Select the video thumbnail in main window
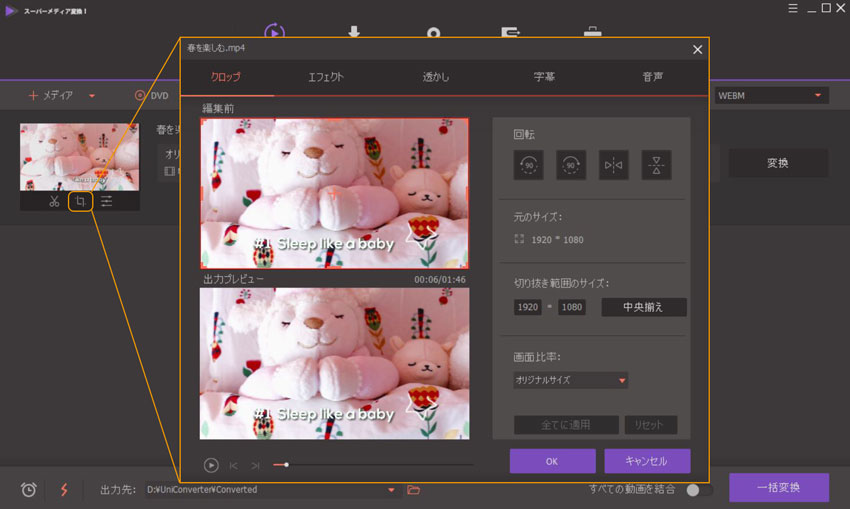The height and width of the screenshot is (509, 850). 80,157
